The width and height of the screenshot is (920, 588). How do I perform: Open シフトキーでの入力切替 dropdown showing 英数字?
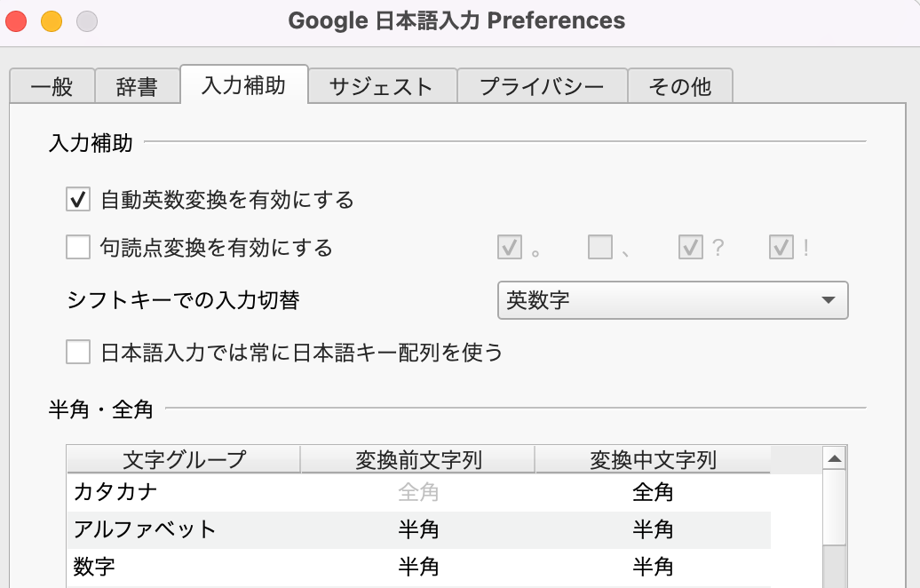coord(672,300)
